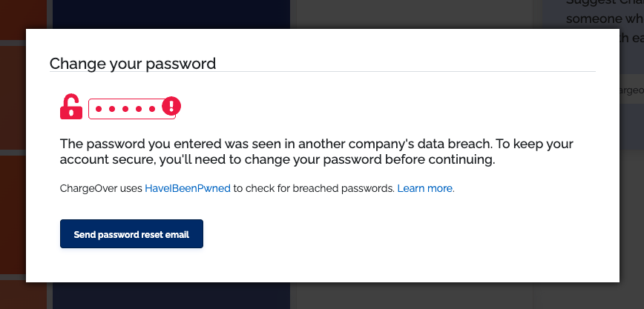Click the red exclamation alert icon

[171, 106]
